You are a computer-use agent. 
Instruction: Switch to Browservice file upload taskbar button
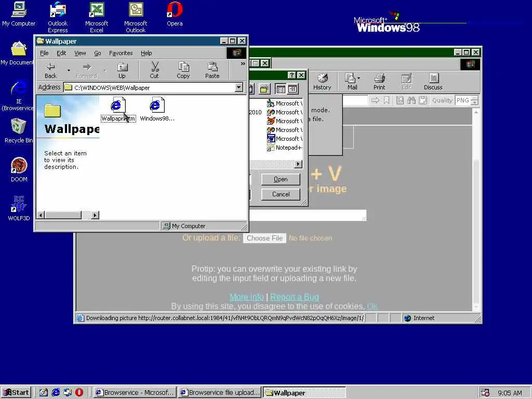[x=220, y=393]
